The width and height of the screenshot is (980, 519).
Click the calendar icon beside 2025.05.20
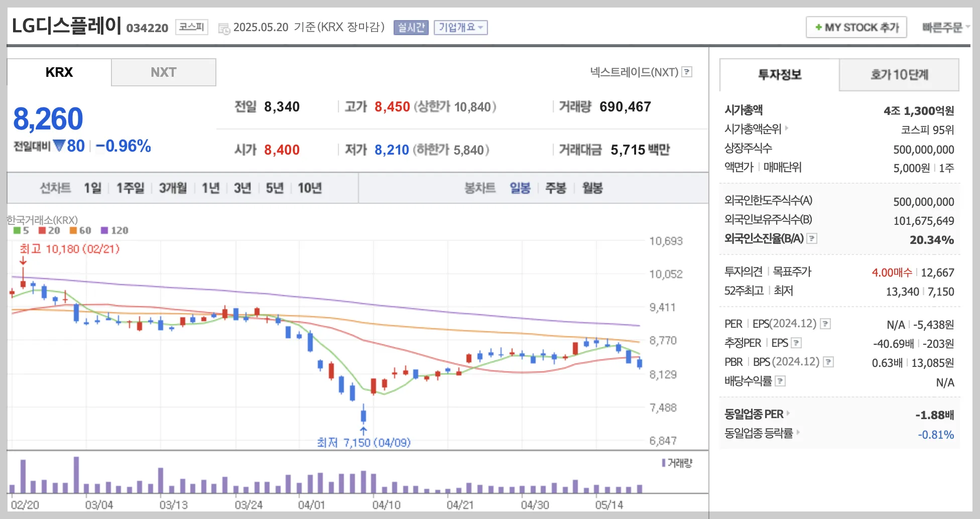coord(224,28)
